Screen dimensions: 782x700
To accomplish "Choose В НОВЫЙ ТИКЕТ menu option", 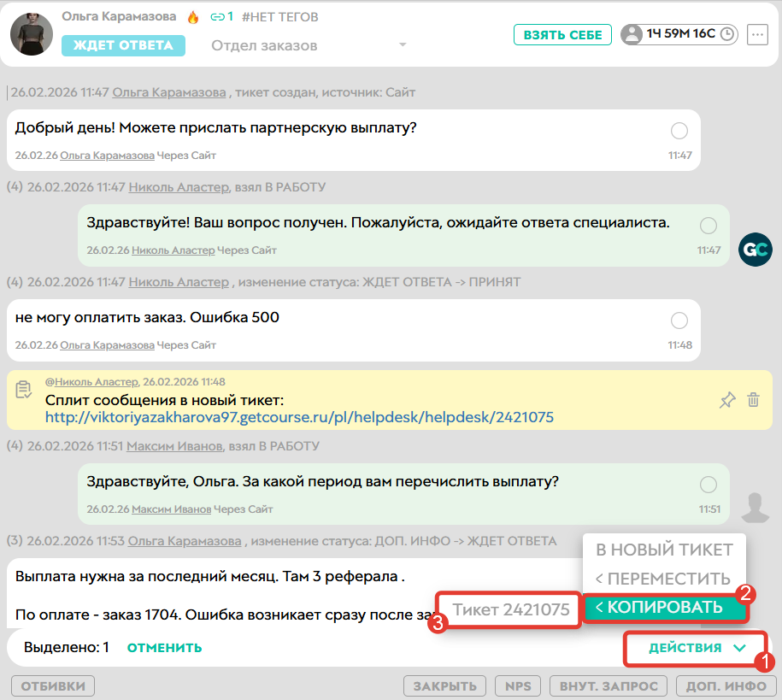I will click(664, 550).
